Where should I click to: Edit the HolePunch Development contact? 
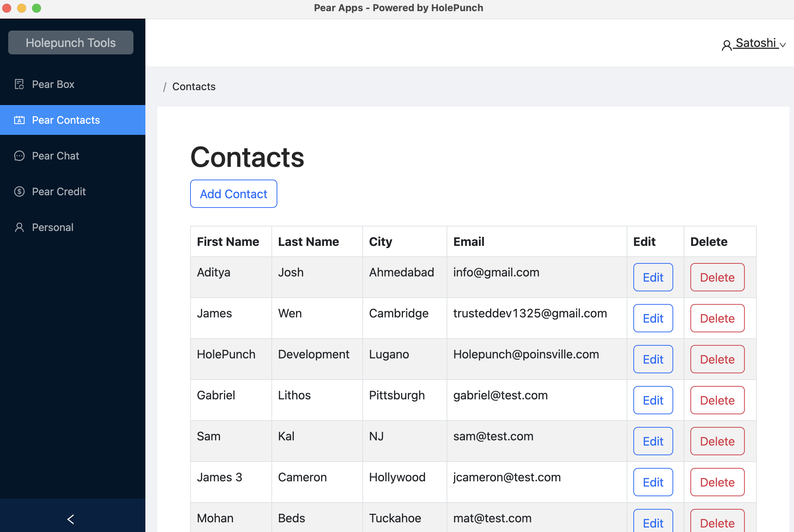click(653, 359)
